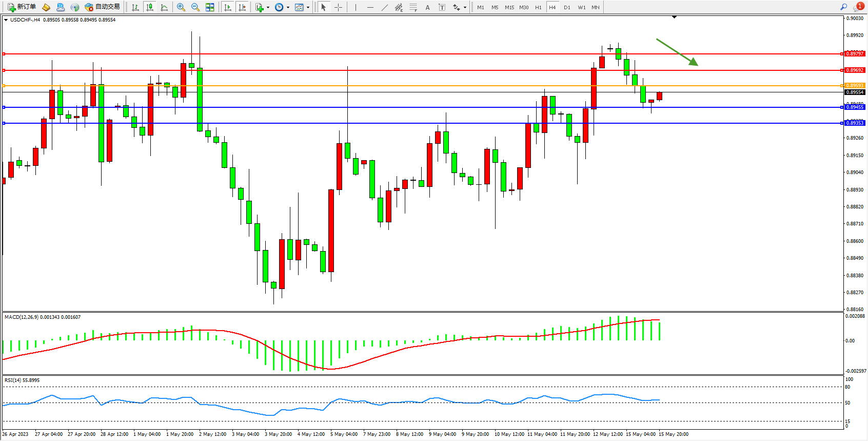Screen dimensions: 868x441
Task: Toggle chart auto scroll
Action: click(x=228, y=7)
